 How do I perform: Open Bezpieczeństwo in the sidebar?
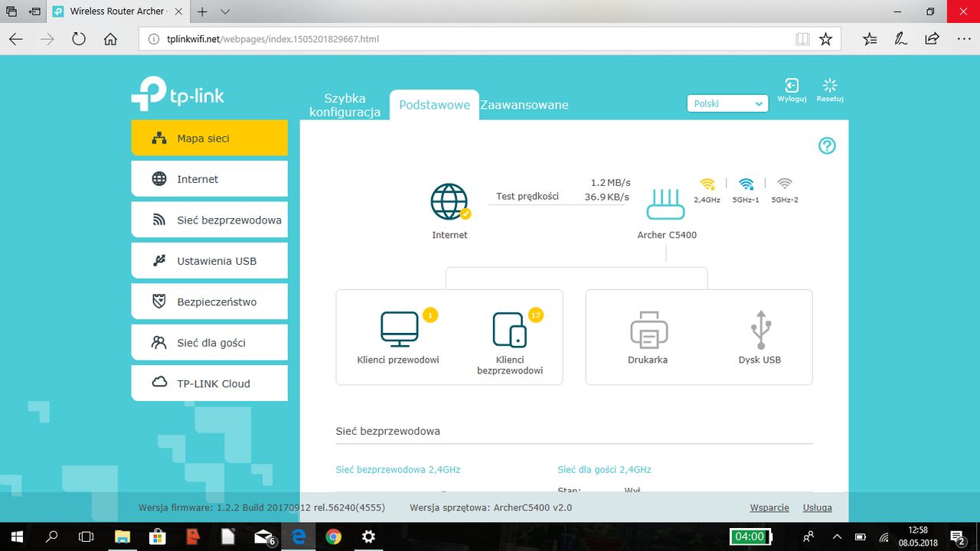[209, 302]
